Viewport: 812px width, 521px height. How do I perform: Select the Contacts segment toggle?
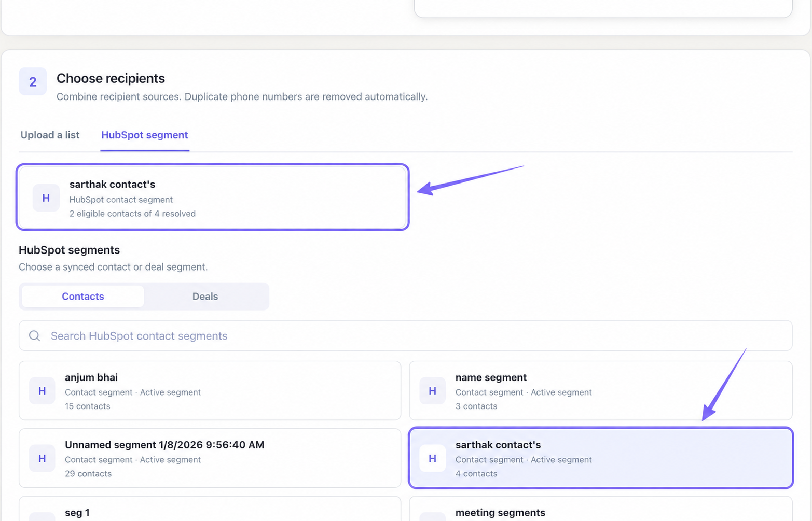(x=83, y=297)
